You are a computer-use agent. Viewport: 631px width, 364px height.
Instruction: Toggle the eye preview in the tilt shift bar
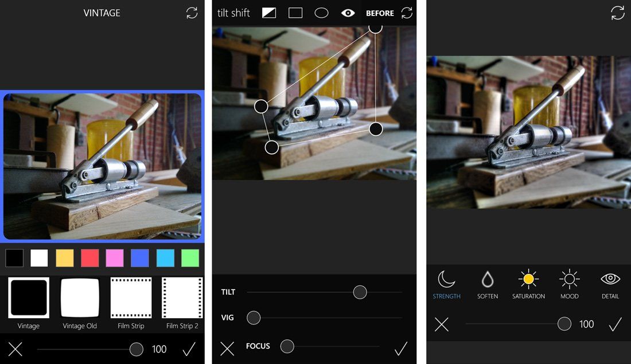(348, 12)
